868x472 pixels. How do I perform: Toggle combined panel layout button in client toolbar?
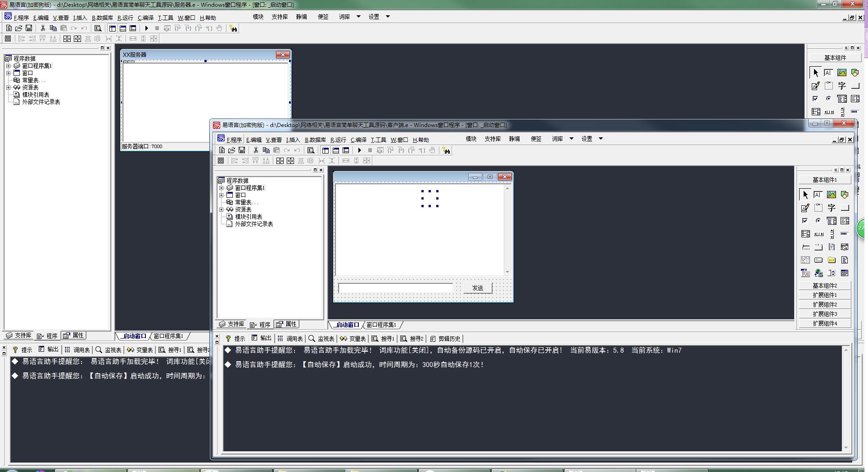[x=346, y=150]
